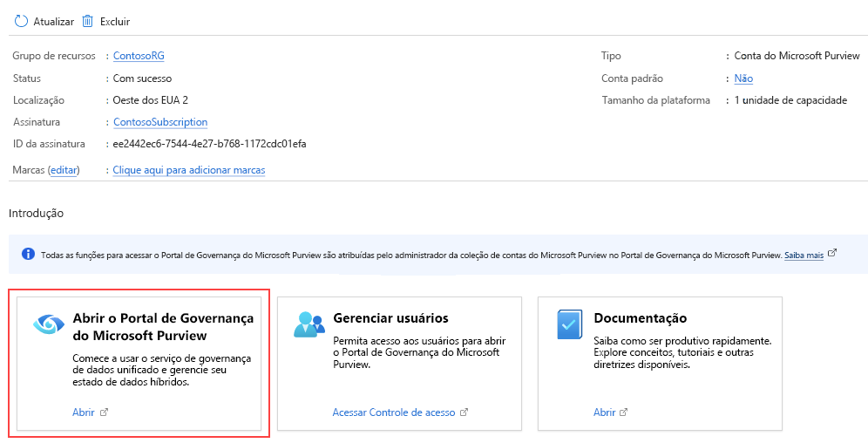
Task: Click the blue info icon in banner
Action: (28, 254)
